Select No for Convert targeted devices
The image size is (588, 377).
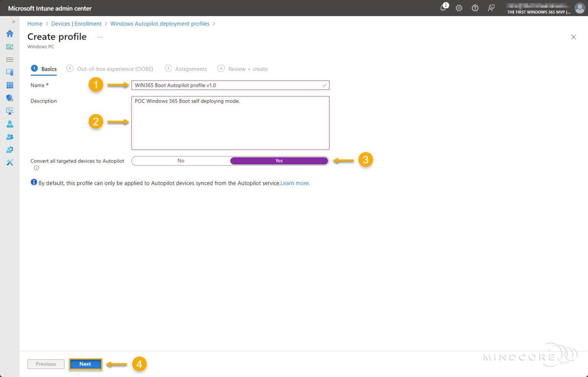click(181, 161)
